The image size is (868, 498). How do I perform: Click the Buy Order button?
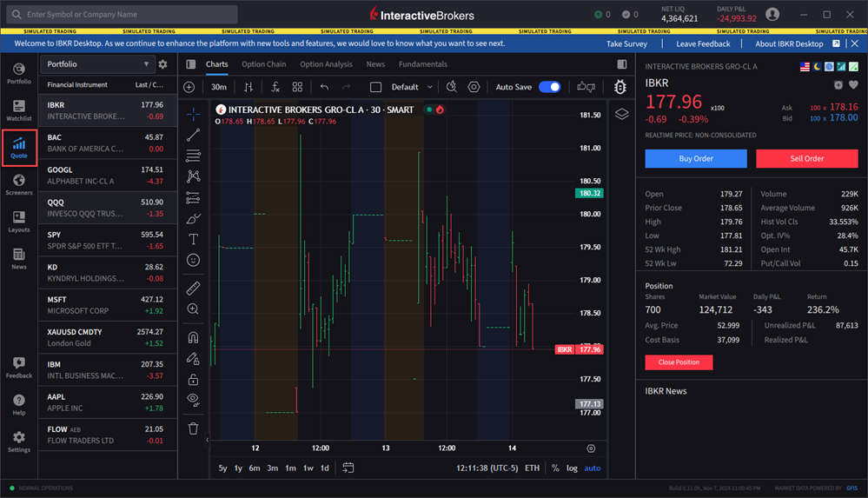(x=696, y=158)
